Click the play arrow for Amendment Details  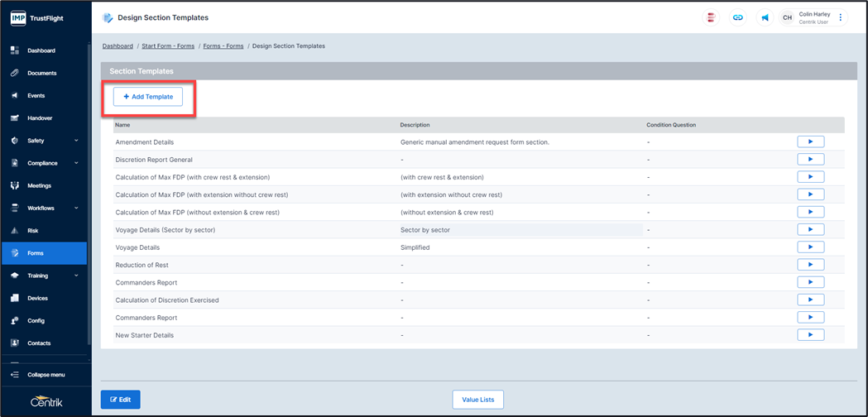coord(810,142)
